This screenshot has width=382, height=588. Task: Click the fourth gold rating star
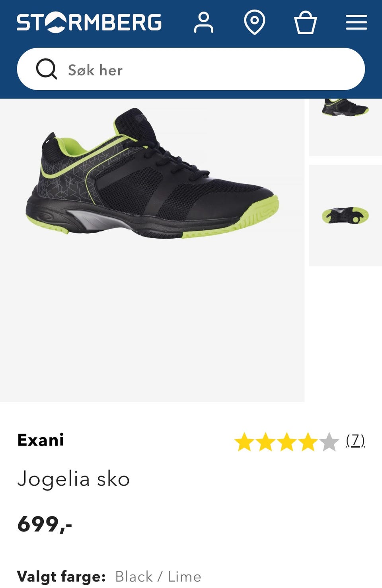click(x=308, y=442)
